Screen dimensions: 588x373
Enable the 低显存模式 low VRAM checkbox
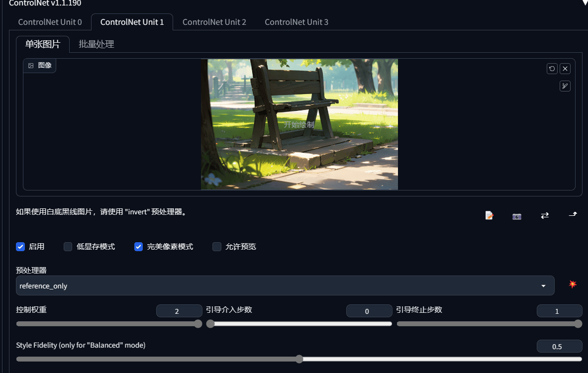click(68, 247)
